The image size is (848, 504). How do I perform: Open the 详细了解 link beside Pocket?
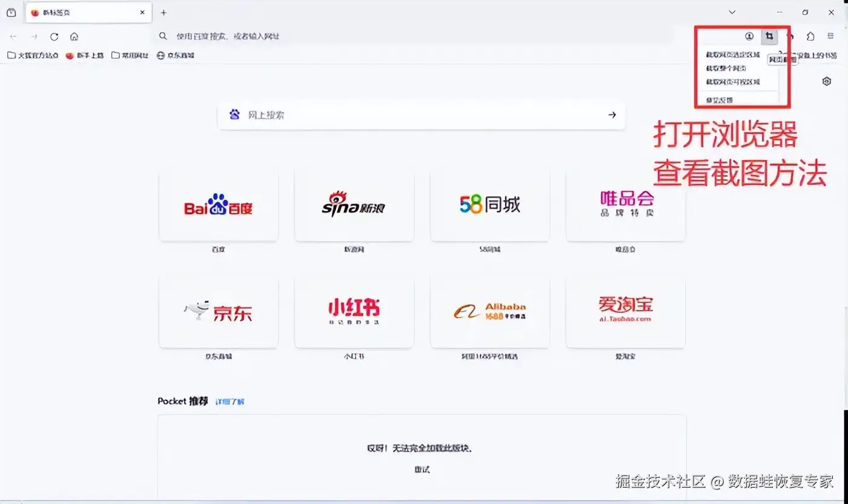(230, 402)
